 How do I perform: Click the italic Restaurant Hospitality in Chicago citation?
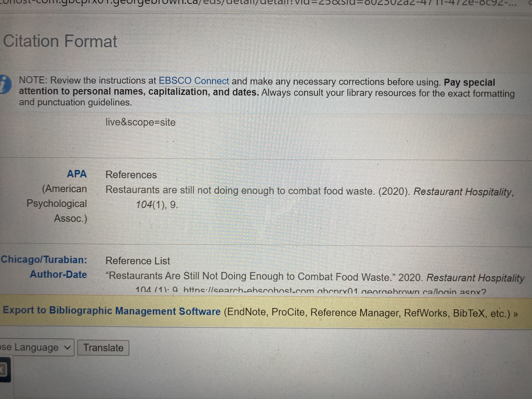coord(475,278)
